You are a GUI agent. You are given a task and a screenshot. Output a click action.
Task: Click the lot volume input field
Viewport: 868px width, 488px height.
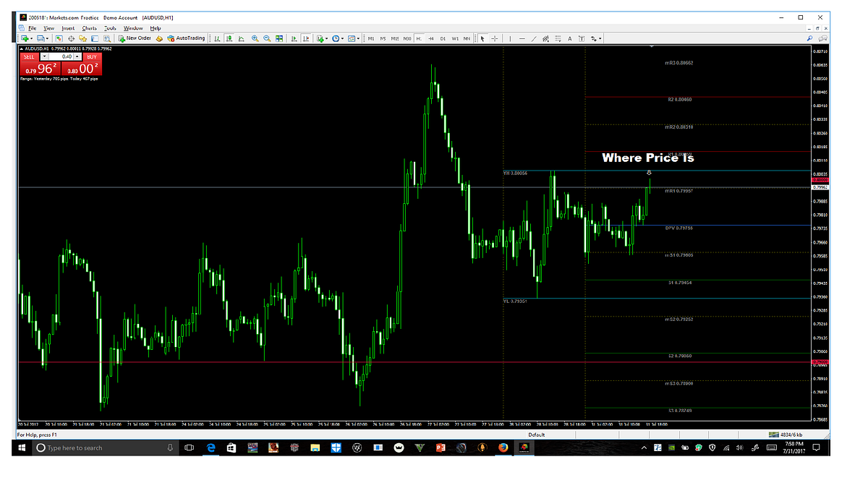click(x=61, y=56)
